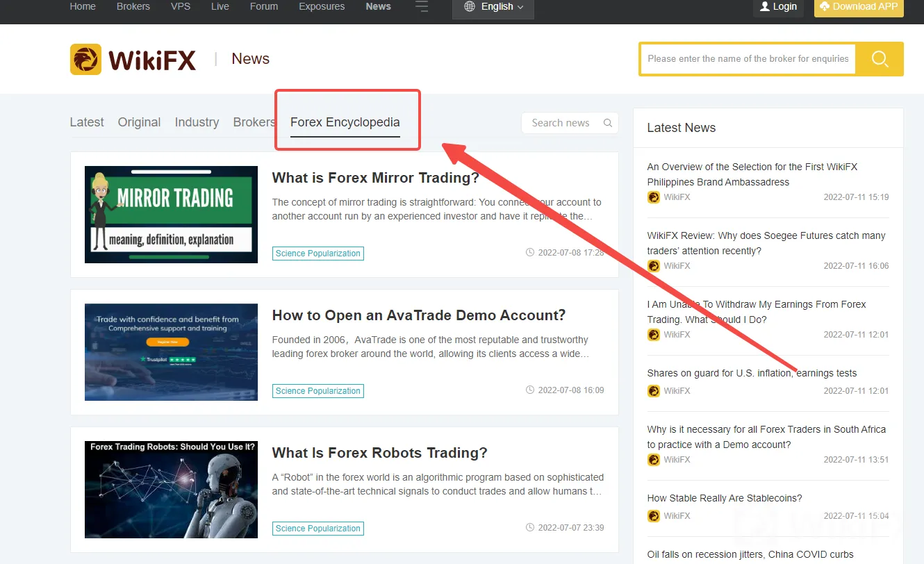Click Forex Robots article summary text
Screen dimensions: 924x564
[x=438, y=484]
